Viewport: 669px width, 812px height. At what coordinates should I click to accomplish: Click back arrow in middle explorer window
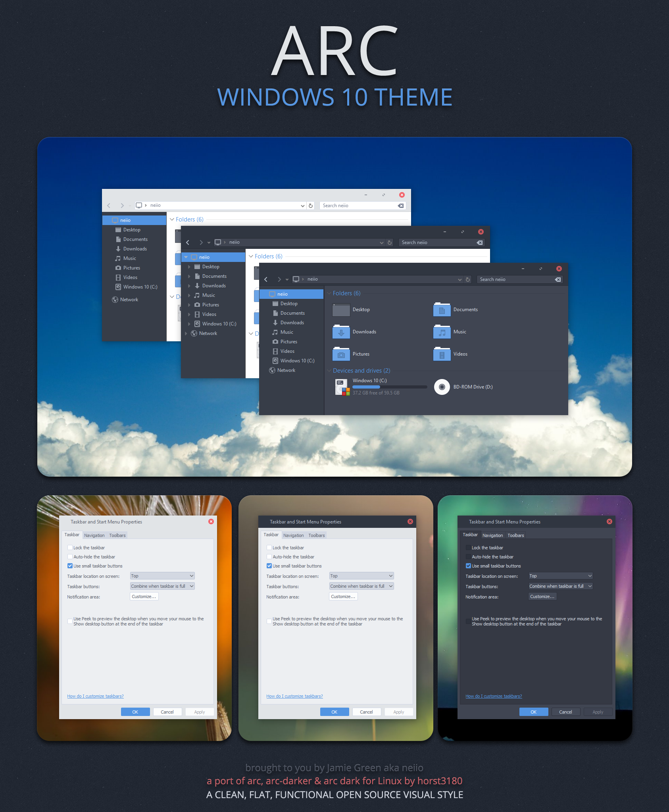click(188, 242)
